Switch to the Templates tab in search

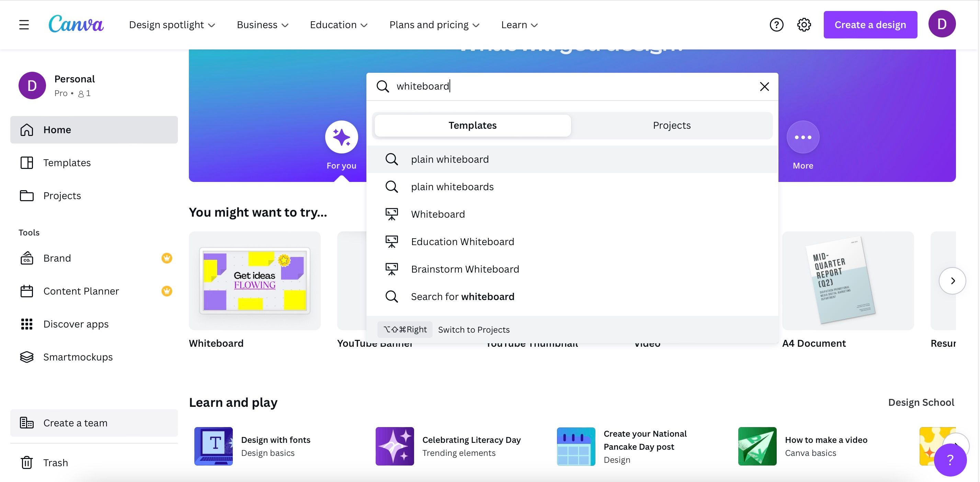[472, 125]
